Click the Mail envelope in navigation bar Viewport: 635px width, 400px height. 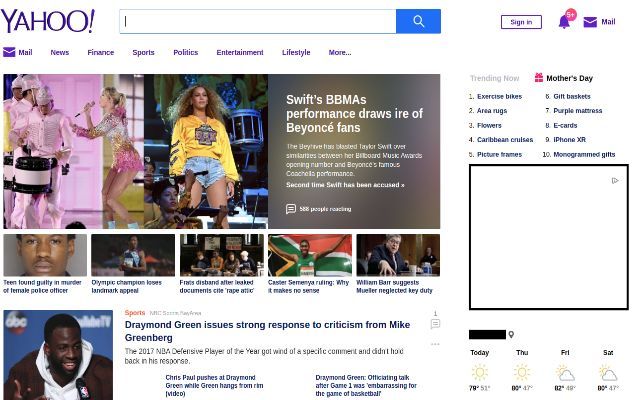9,52
